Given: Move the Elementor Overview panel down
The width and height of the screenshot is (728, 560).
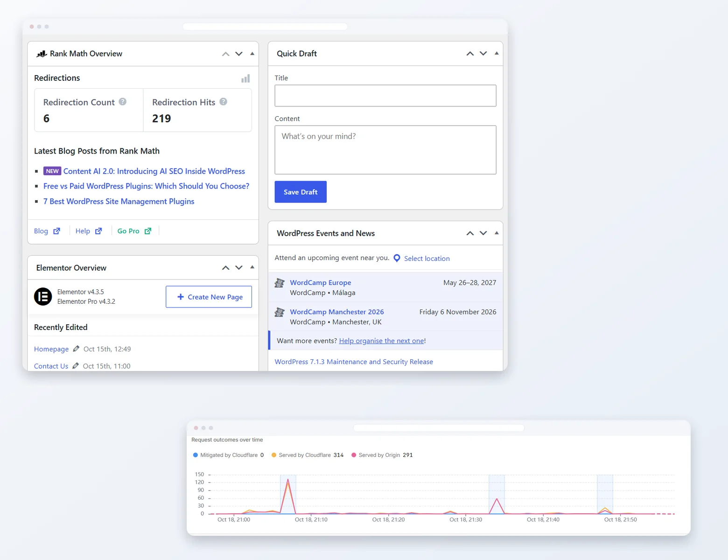Looking at the screenshot, I should pyautogui.click(x=239, y=267).
